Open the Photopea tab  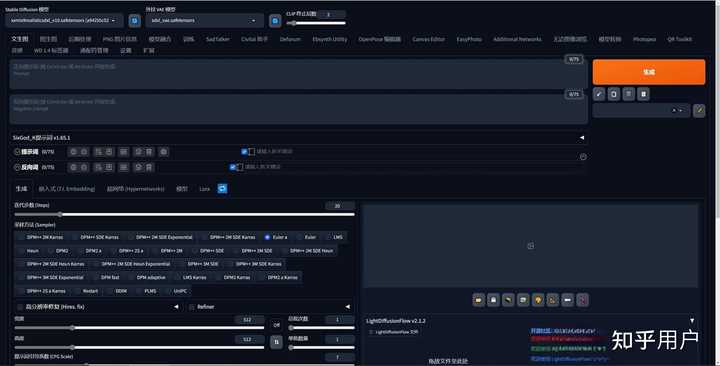click(644, 39)
